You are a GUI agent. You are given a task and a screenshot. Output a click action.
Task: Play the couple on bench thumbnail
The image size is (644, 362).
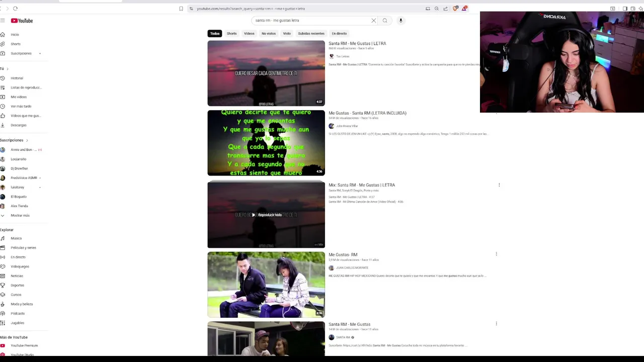(x=266, y=285)
